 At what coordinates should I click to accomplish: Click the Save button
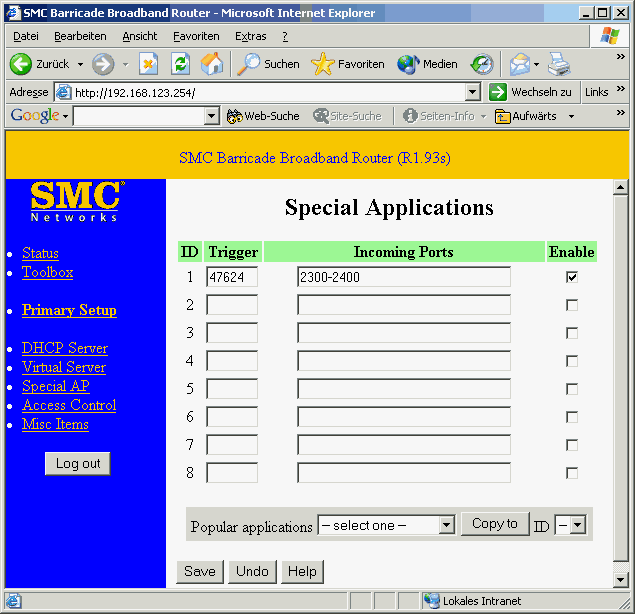200,572
